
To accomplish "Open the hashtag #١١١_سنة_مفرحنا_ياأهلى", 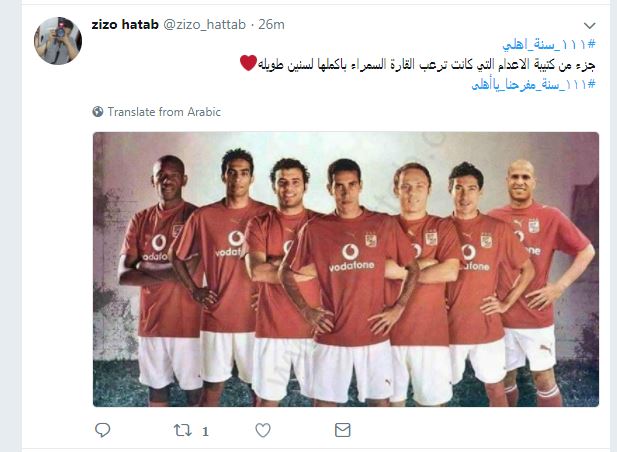I will pyautogui.click(x=534, y=84).
